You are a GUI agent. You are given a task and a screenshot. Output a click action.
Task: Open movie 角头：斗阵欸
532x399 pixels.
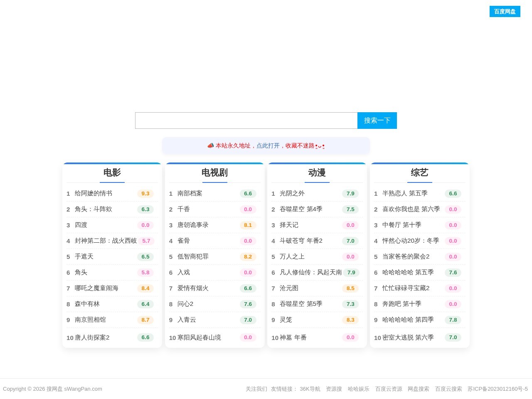[94, 209]
